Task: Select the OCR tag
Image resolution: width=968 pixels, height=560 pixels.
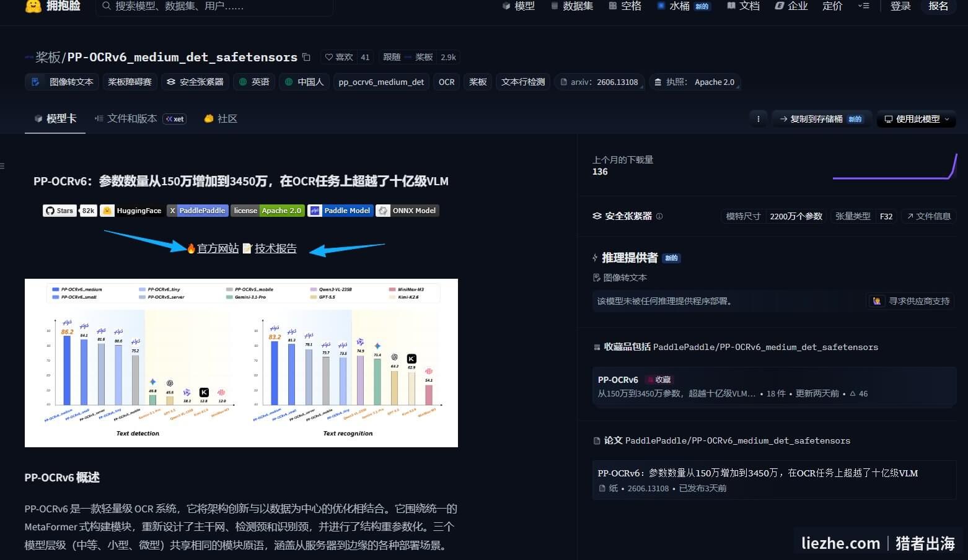Action: tap(447, 82)
